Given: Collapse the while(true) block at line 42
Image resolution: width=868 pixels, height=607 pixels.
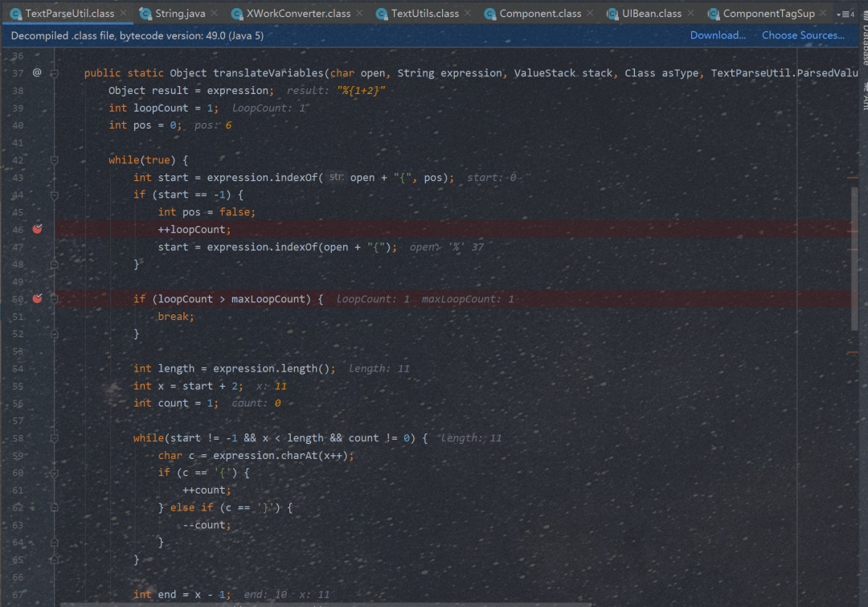Looking at the screenshot, I should coord(55,160).
